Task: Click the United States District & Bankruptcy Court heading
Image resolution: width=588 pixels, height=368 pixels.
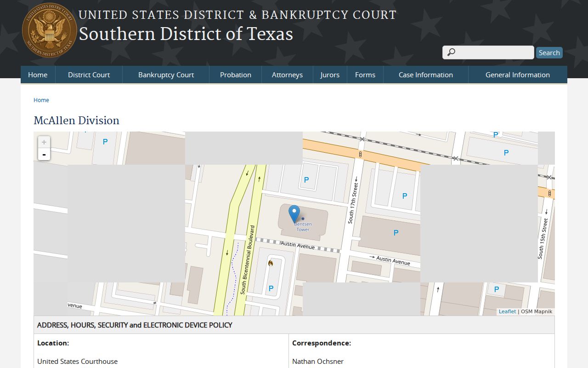Action: click(237, 15)
